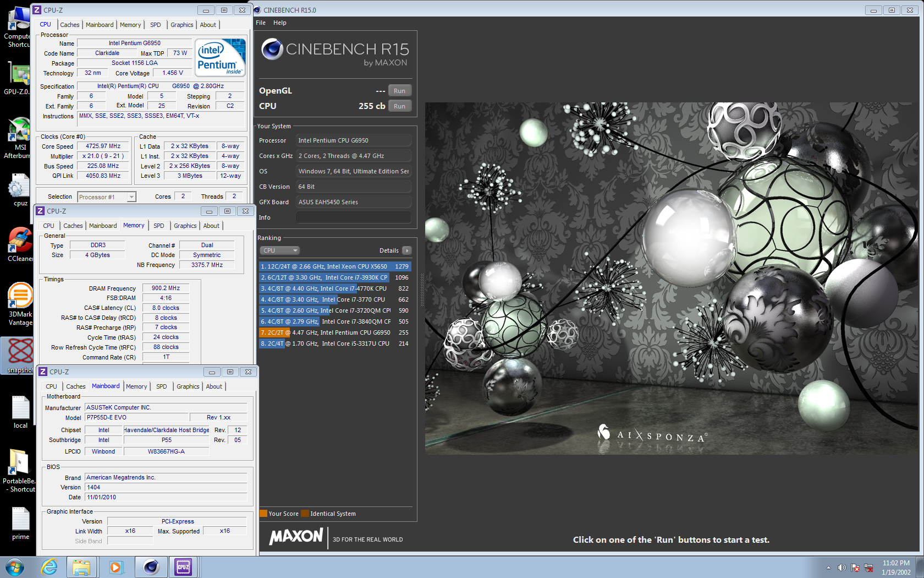Run the CPU benchmark
924x578 pixels.
click(x=400, y=106)
